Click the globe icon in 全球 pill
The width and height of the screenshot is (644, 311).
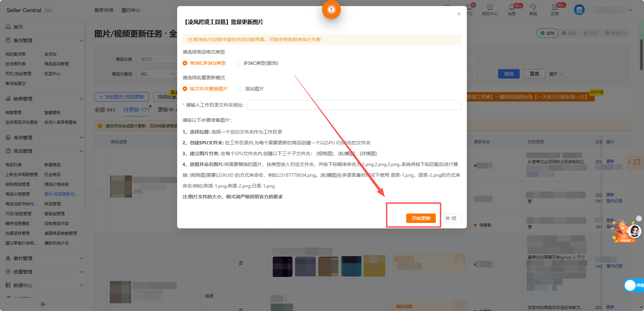tap(543, 33)
